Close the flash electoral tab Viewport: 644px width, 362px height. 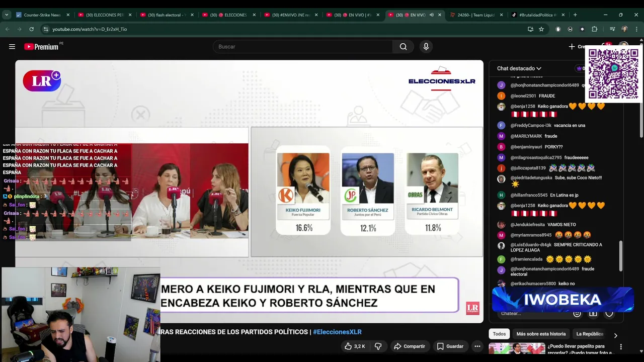pos(192,15)
